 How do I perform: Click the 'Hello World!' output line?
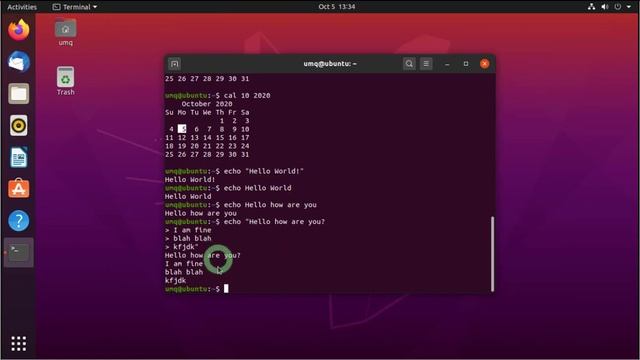click(x=190, y=180)
